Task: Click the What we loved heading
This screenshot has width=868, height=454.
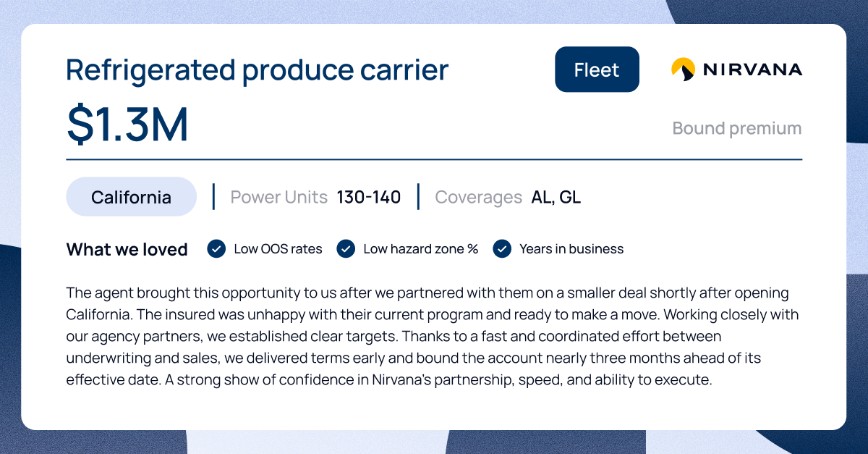Action: pyautogui.click(x=127, y=250)
